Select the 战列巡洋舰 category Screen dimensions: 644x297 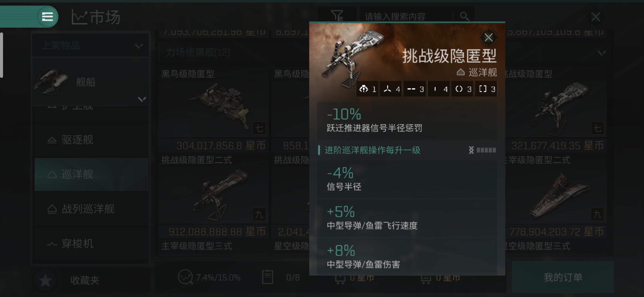click(91, 209)
